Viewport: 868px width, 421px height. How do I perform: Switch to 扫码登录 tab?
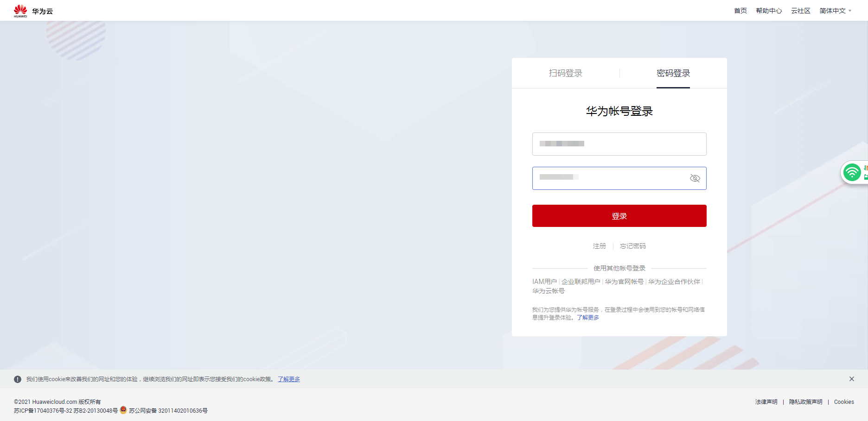pos(566,73)
